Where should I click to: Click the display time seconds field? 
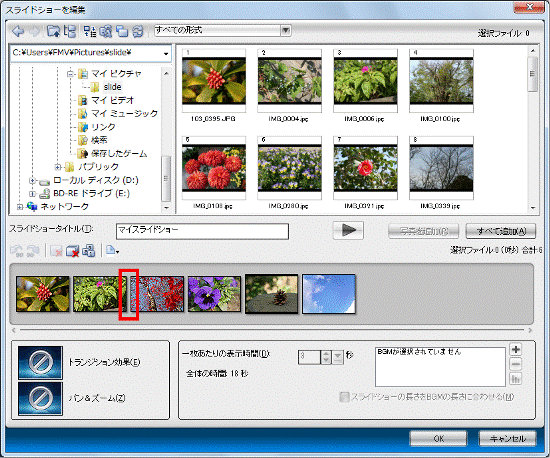309,357
